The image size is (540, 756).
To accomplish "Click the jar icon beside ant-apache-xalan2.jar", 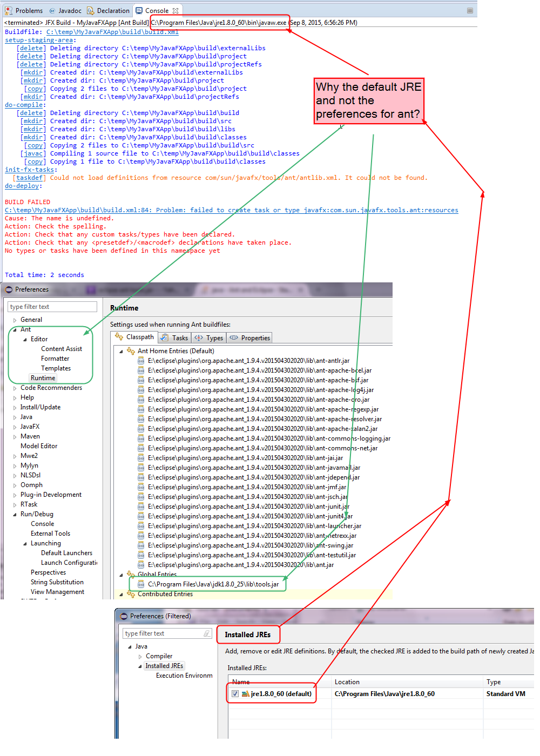I will click(141, 429).
